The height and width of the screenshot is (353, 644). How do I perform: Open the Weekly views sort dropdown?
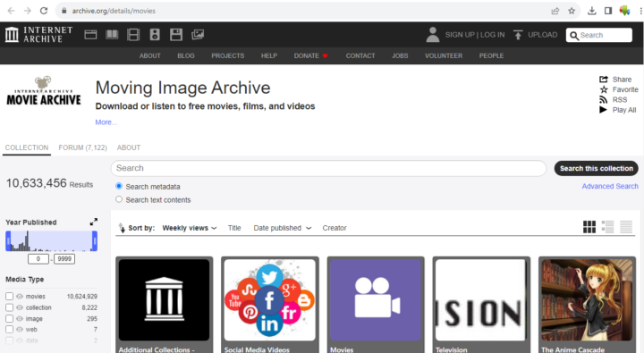pos(190,228)
